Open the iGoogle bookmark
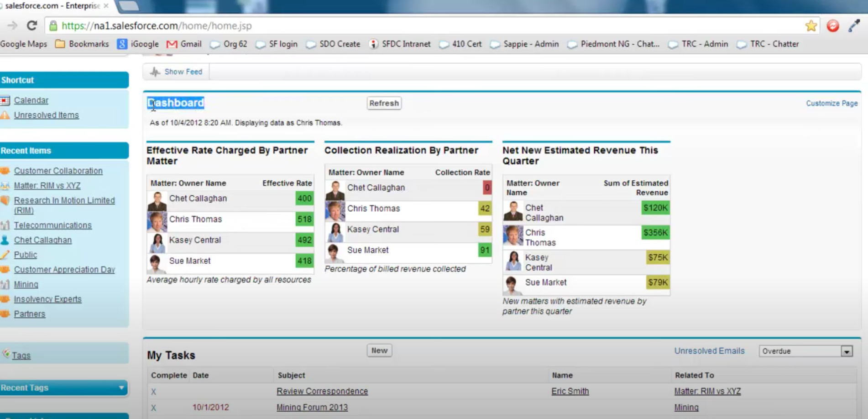Viewport: 868px width, 419px height. [x=138, y=44]
